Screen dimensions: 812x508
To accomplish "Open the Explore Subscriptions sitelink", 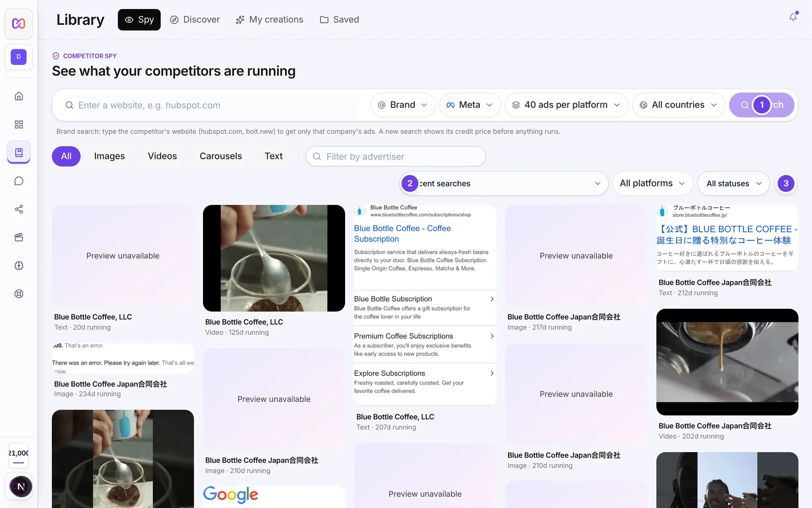I will (424, 382).
